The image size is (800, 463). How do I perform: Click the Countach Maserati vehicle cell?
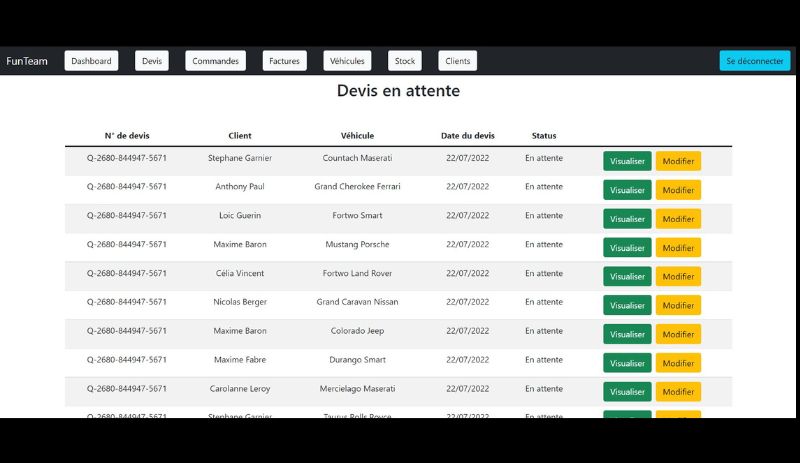point(357,158)
